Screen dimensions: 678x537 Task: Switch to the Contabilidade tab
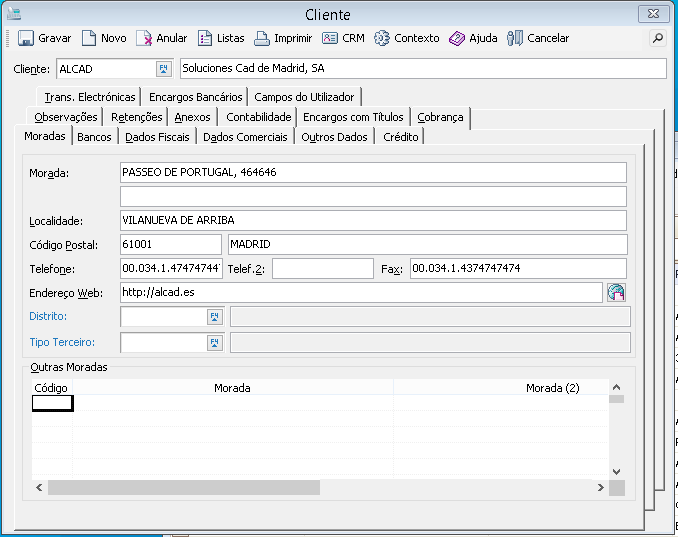(259, 117)
